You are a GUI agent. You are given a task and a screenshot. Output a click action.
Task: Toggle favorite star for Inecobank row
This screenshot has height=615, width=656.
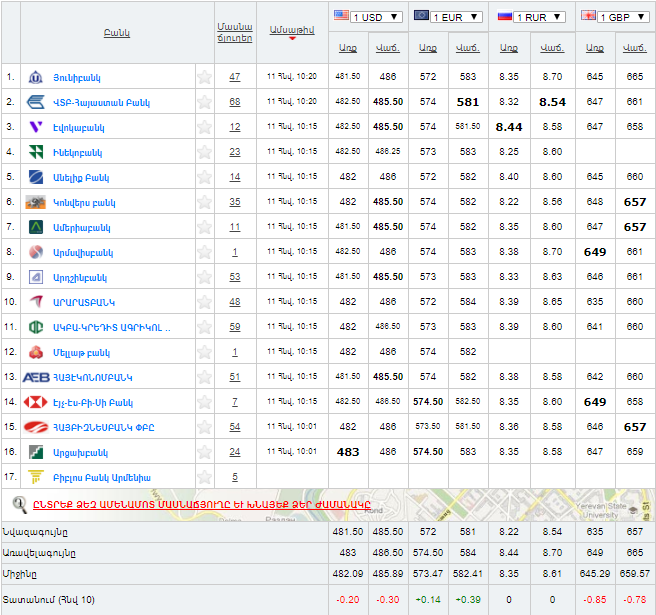205,152
